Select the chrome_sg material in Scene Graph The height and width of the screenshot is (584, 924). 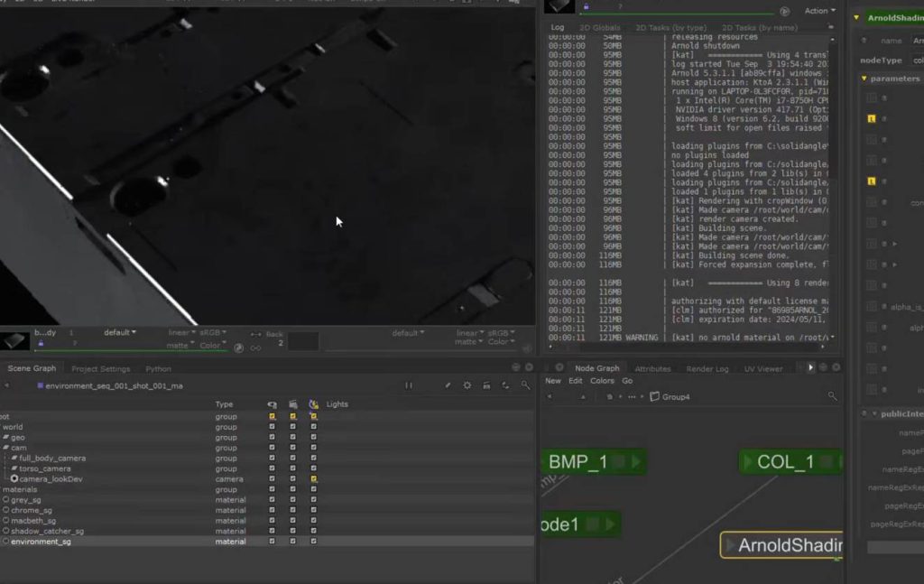33,510
